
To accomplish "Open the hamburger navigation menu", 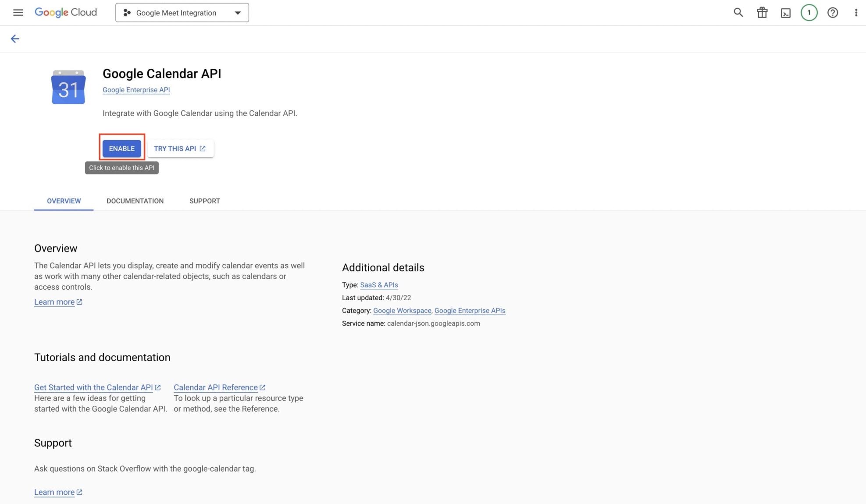I will pyautogui.click(x=18, y=13).
